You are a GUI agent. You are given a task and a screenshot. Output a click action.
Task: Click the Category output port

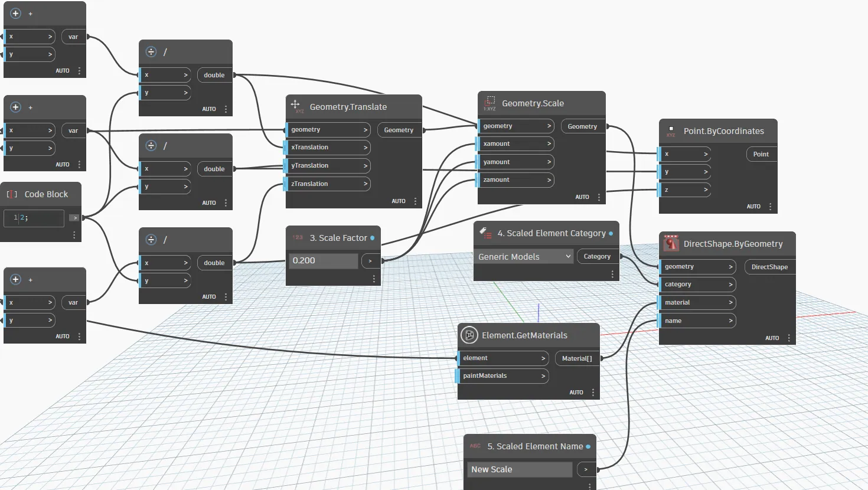point(598,256)
